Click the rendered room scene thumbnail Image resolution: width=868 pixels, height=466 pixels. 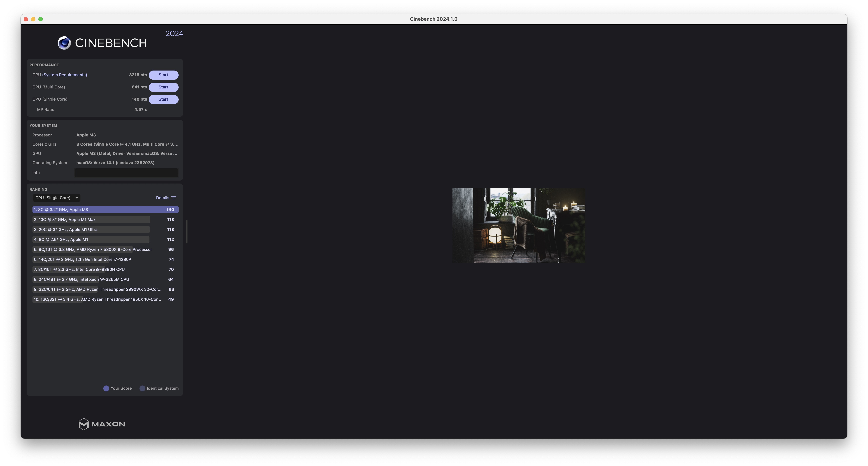coord(519,225)
